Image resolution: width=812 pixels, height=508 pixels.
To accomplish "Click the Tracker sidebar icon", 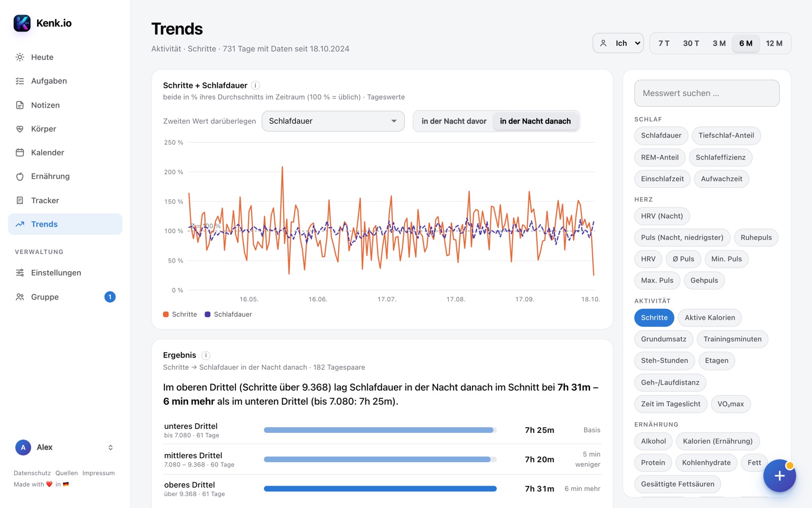I will click(x=20, y=200).
